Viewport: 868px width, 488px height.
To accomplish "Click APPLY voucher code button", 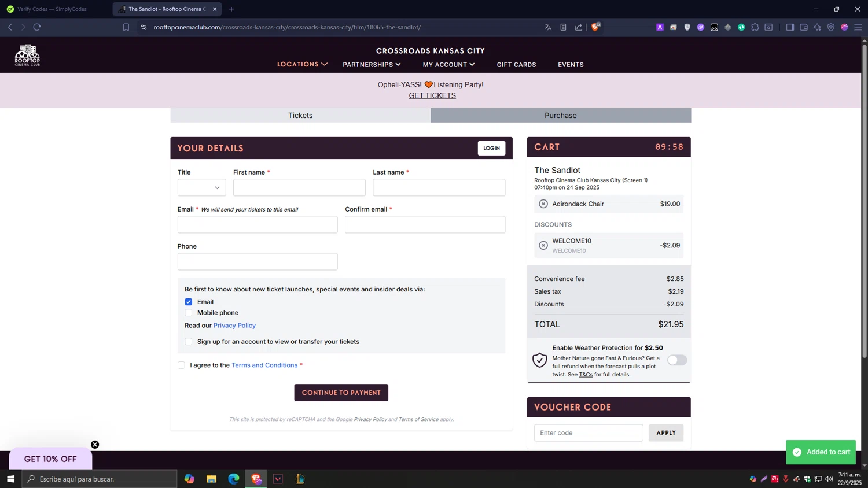I will [666, 432].
